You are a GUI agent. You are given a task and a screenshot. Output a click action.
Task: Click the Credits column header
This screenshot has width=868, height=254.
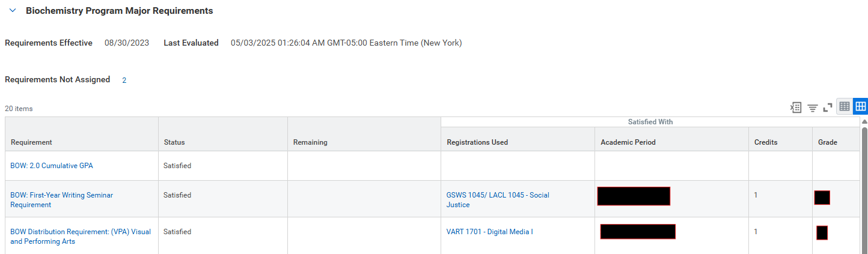coord(781,142)
